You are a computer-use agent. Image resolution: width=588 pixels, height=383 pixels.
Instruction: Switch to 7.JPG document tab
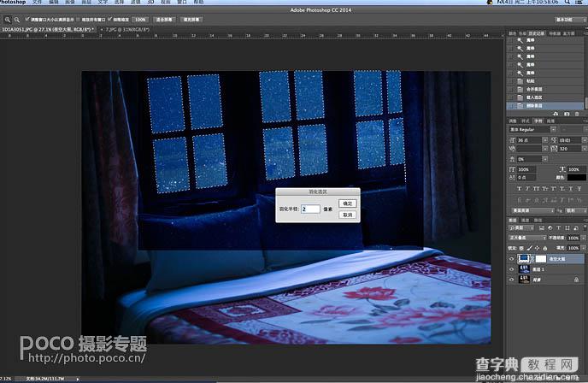pyautogui.click(x=126, y=29)
